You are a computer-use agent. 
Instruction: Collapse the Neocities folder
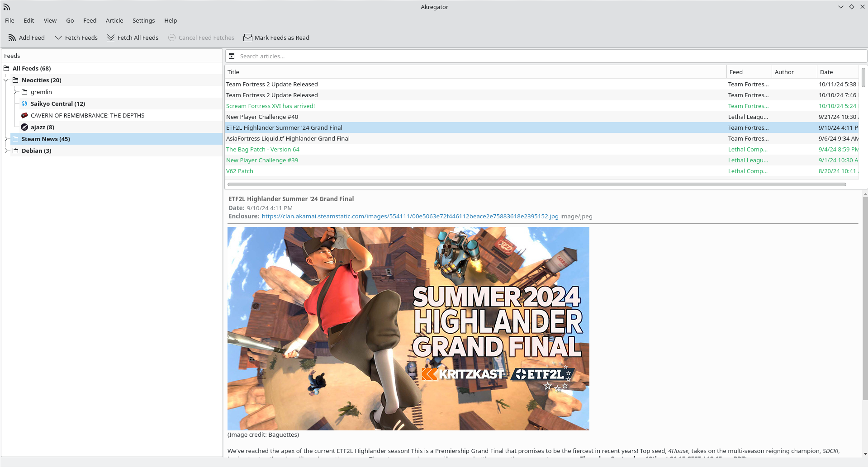coord(6,80)
